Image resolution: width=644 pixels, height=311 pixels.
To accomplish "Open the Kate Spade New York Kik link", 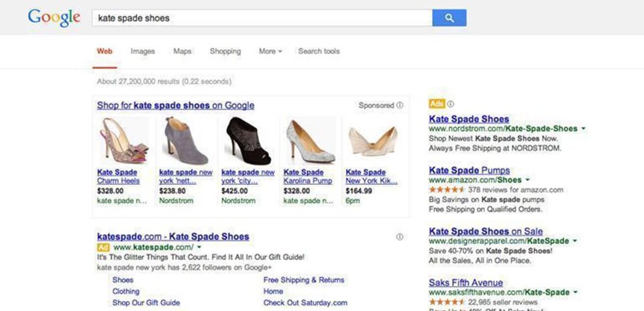I will point(372,176).
